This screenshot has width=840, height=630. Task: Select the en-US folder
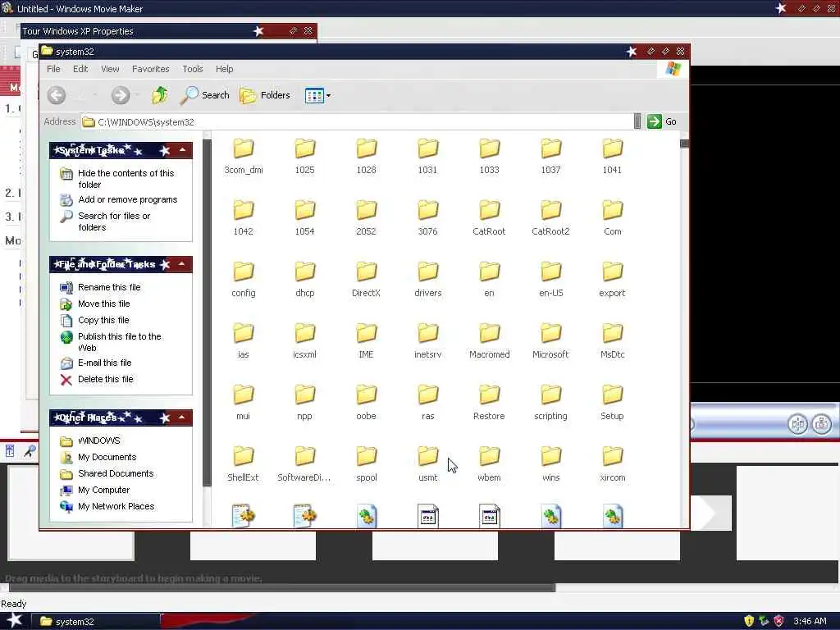550,279
